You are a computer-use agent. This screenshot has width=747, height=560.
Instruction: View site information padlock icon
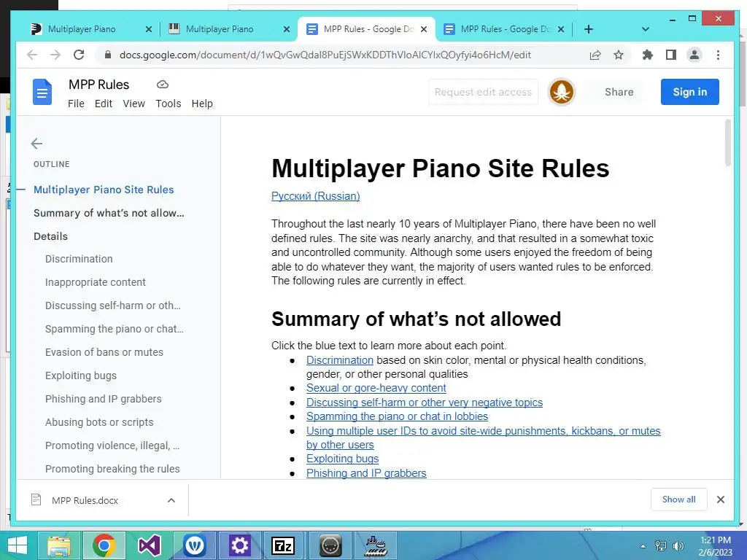pyautogui.click(x=108, y=55)
